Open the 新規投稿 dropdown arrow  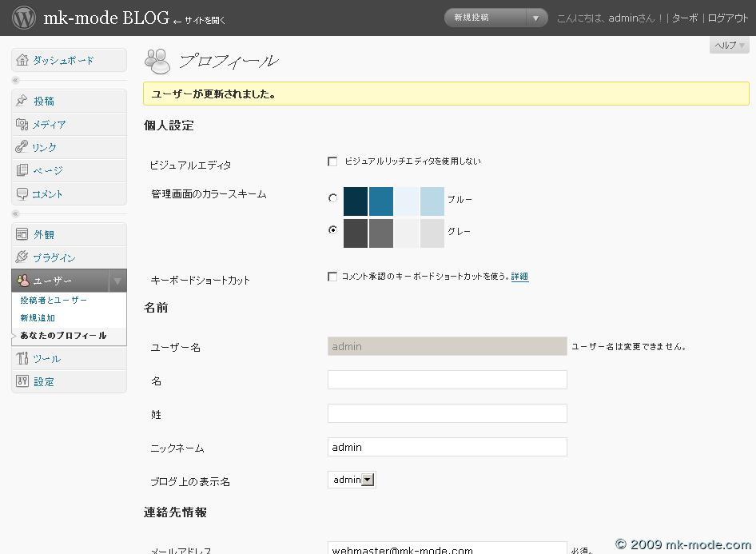536,18
